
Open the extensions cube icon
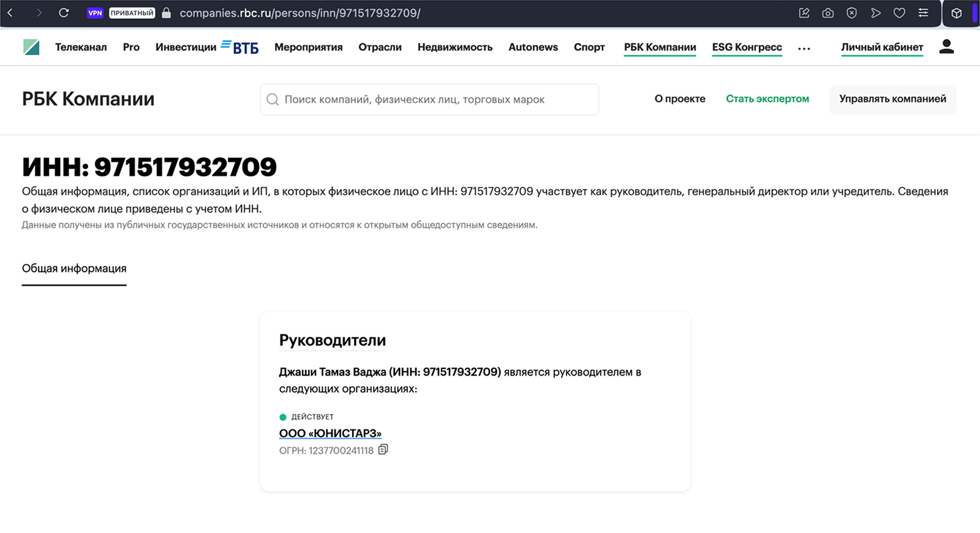pyautogui.click(x=956, y=13)
